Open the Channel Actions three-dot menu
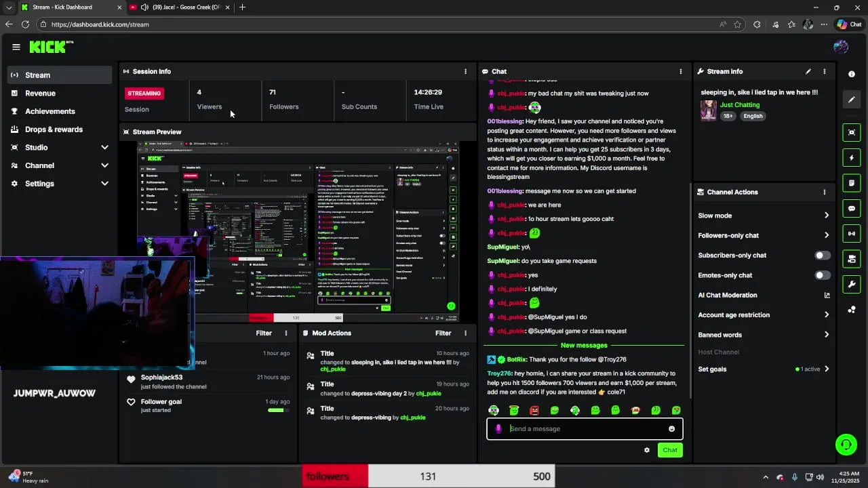 [x=825, y=192]
